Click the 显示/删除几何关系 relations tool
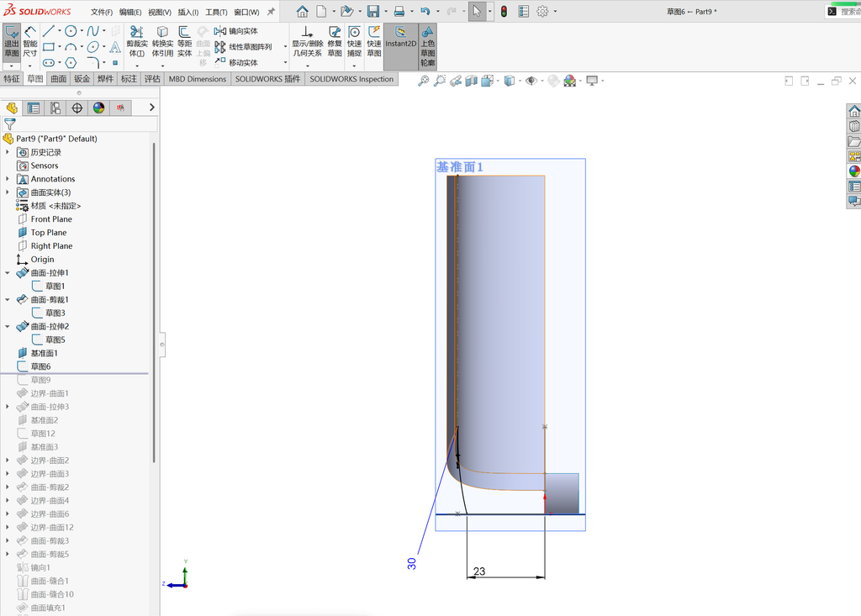The width and height of the screenshot is (861, 616). click(308, 42)
